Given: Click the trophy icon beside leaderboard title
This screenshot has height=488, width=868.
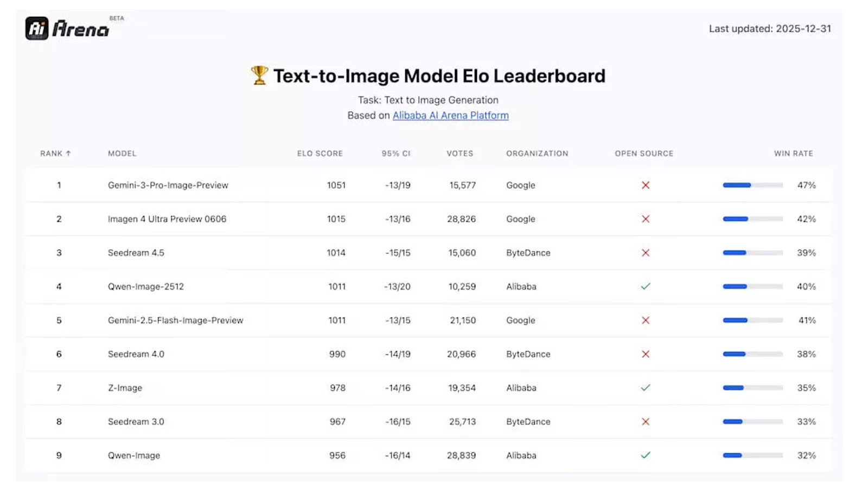Looking at the screenshot, I should click(x=259, y=75).
